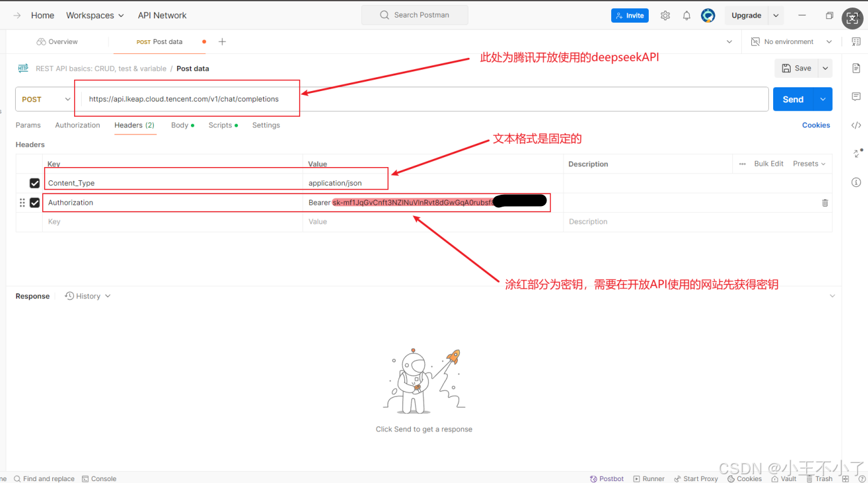Open the Presets dropdown
The width and height of the screenshot is (868, 483).
[809, 164]
